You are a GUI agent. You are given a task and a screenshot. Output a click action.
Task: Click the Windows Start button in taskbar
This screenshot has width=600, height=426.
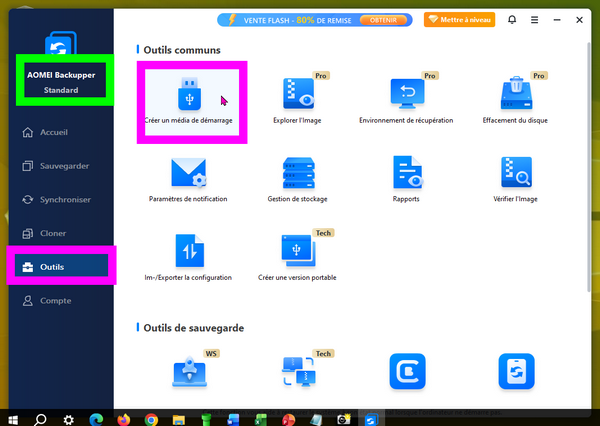tap(13, 419)
